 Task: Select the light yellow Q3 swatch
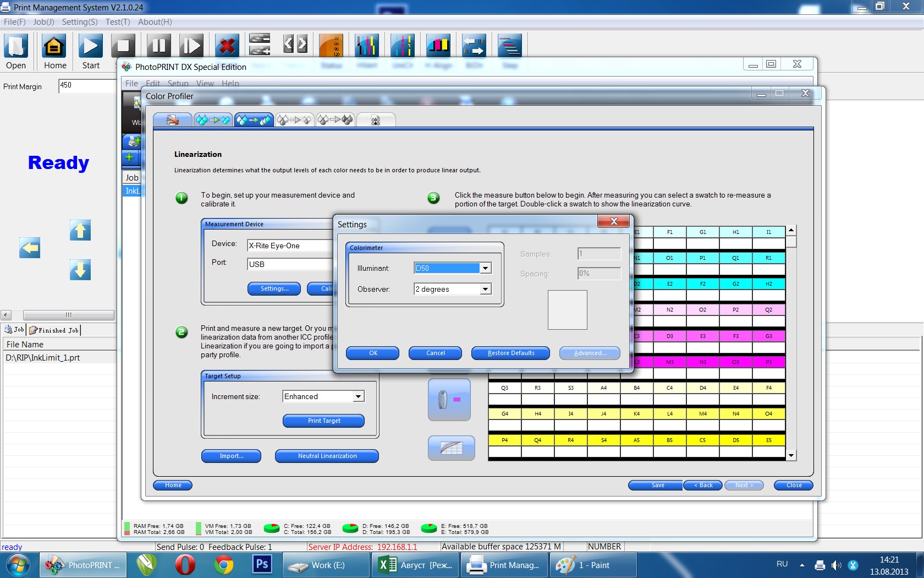[x=505, y=388]
